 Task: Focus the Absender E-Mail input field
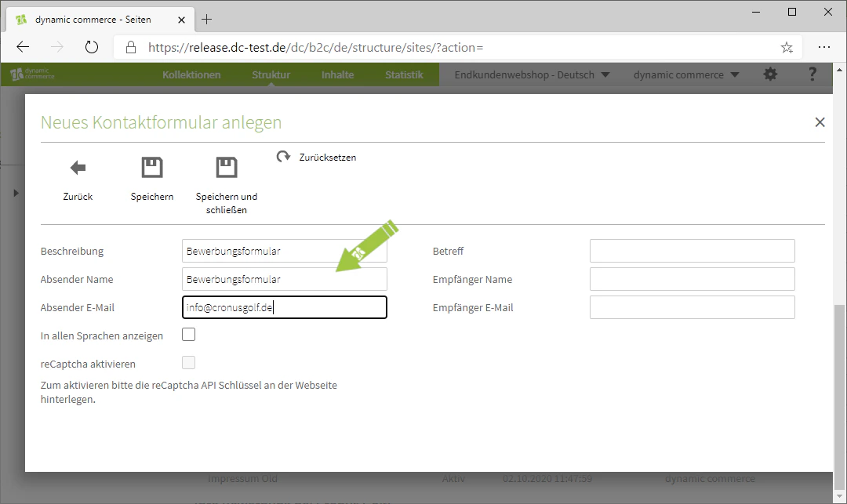click(x=284, y=307)
